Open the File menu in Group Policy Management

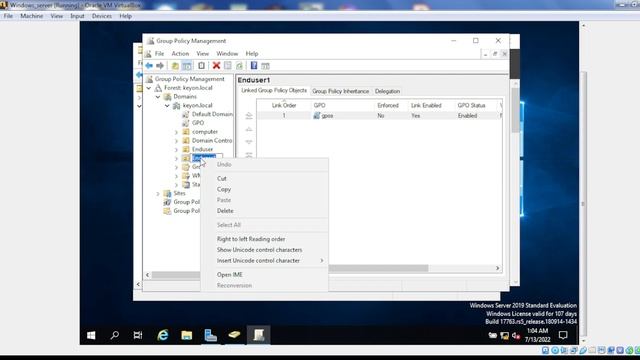[159, 53]
